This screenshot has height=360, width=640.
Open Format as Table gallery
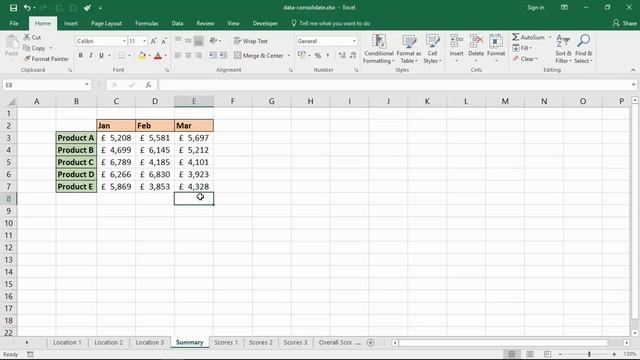[x=409, y=49]
